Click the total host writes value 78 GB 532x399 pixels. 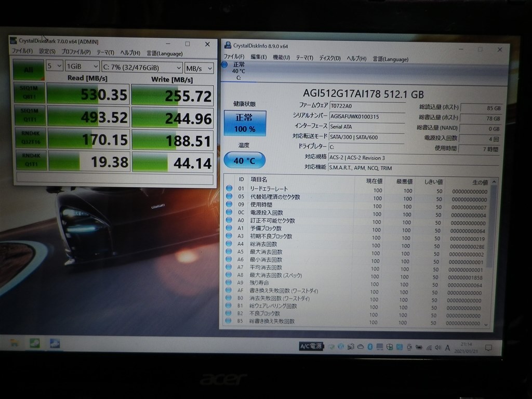(x=481, y=118)
